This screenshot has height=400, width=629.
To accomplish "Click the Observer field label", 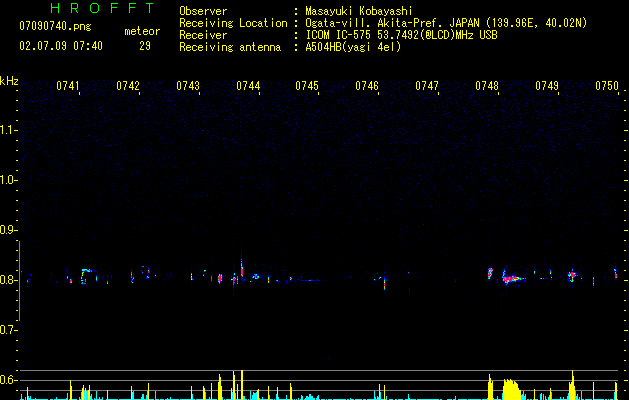I will 203,11.
